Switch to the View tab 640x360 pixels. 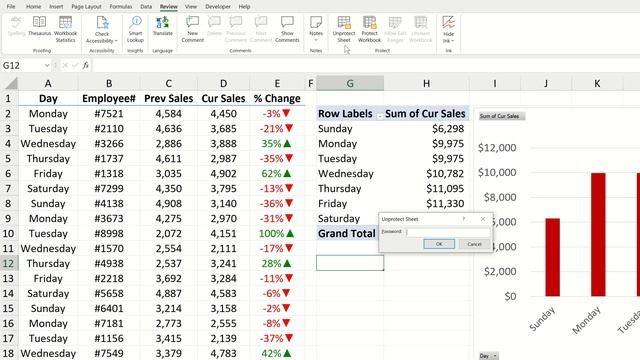[x=191, y=7]
